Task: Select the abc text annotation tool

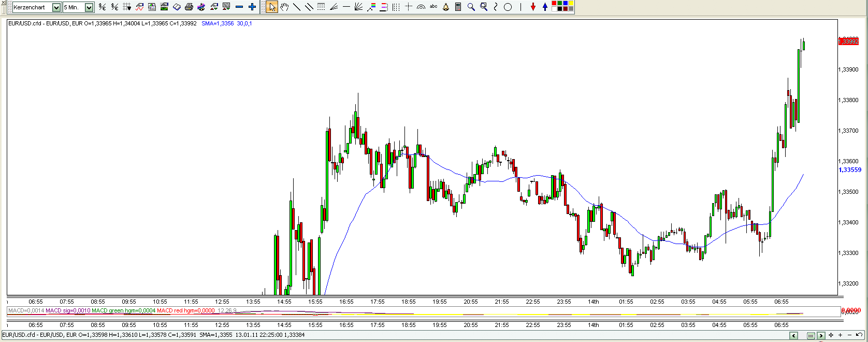Action: click(x=433, y=6)
